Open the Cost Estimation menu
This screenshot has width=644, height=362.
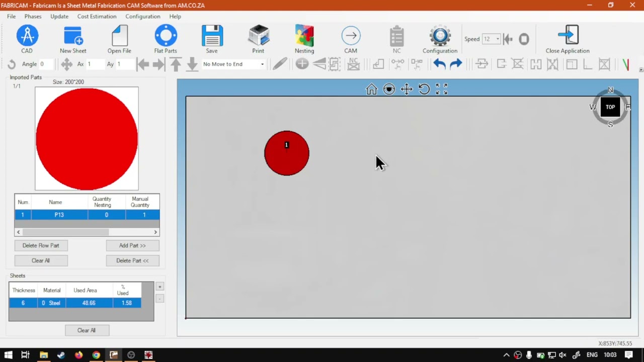(x=97, y=16)
